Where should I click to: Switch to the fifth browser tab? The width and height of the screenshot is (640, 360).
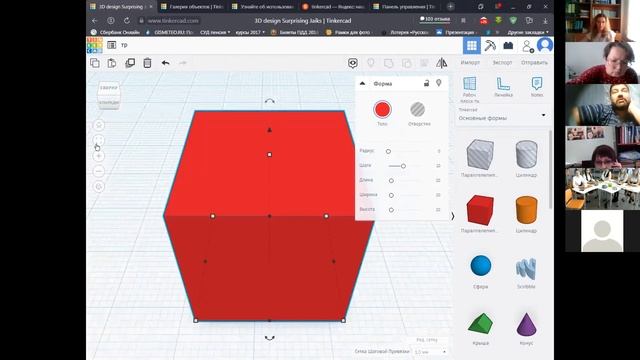404,7
